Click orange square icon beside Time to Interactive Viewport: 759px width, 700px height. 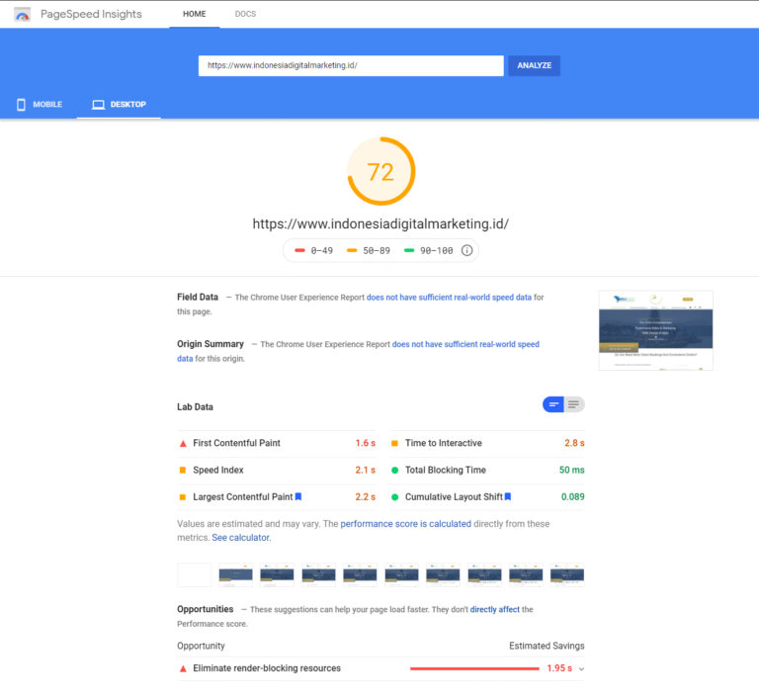(x=394, y=443)
